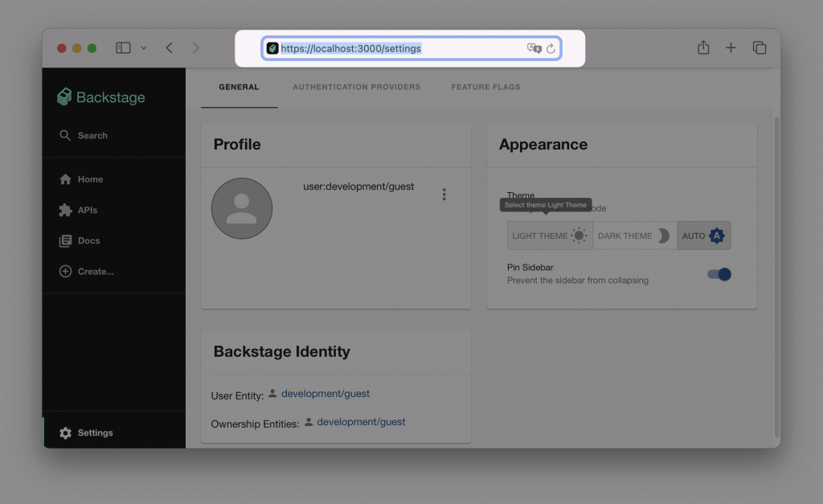Screen dimensions: 823x504
Task: Click the Appearance card heading
Action: [x=543, y=145]
